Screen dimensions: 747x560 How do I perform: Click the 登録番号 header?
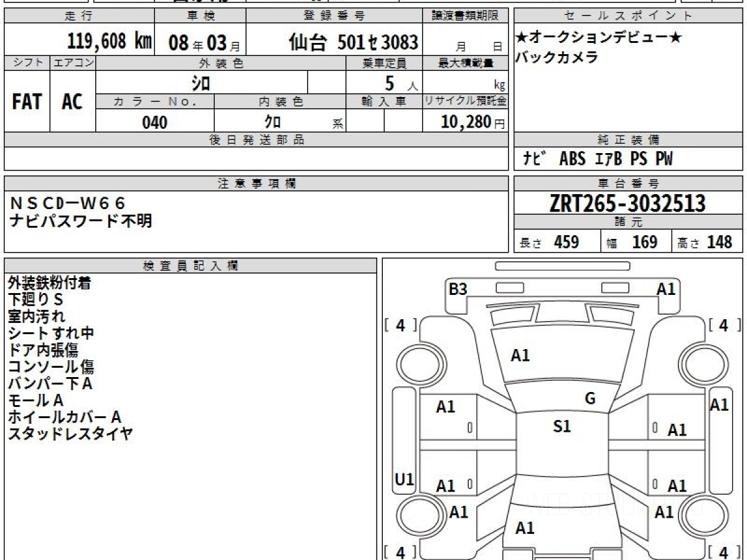click(x=335, y=16)
